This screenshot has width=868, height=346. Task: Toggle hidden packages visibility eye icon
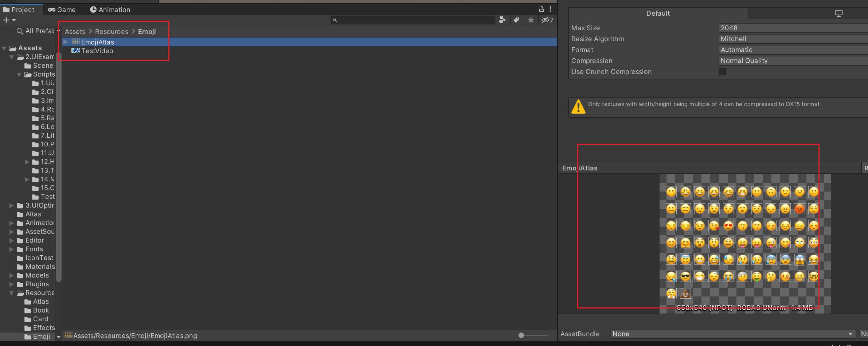[x=547, y=20]
